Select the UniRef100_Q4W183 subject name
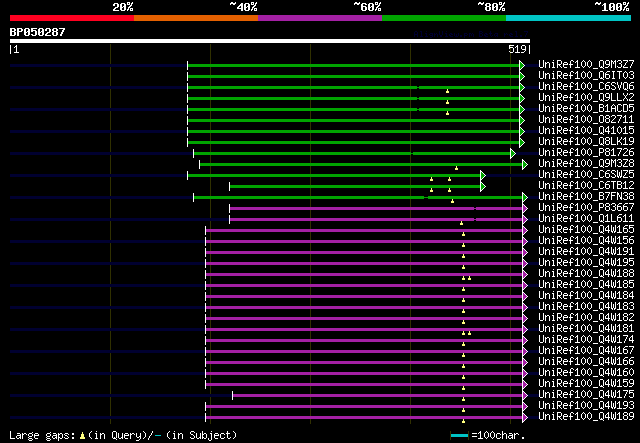 point(586,307)
